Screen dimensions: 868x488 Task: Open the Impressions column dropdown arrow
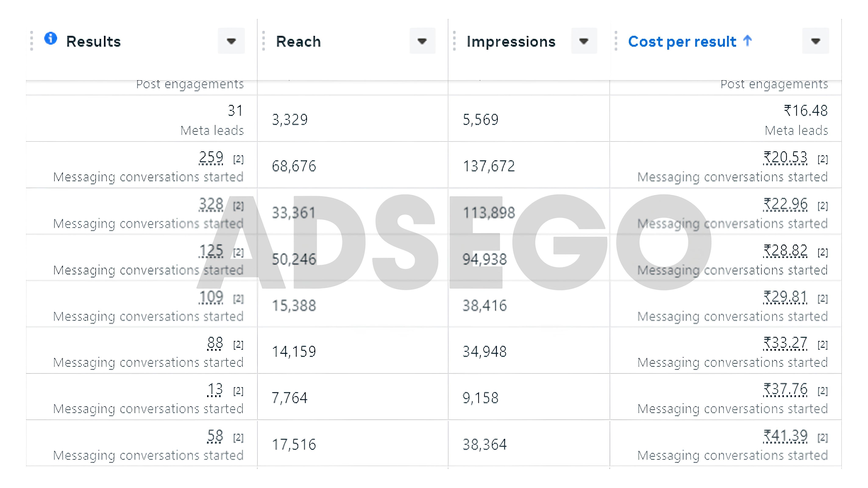point(584,41)
